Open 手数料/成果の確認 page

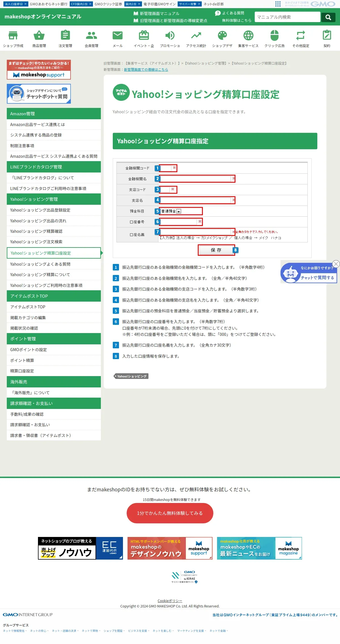[x=54, y=414]
